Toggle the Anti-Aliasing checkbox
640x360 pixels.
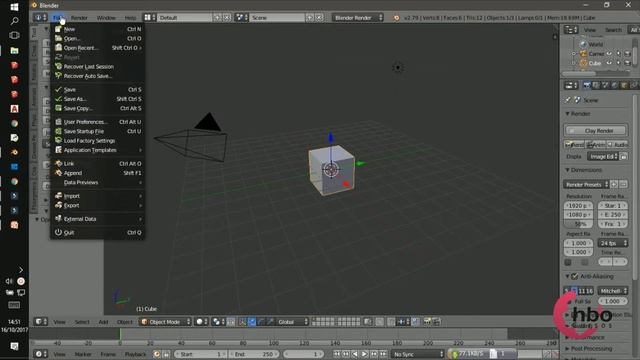pos(575,276)
